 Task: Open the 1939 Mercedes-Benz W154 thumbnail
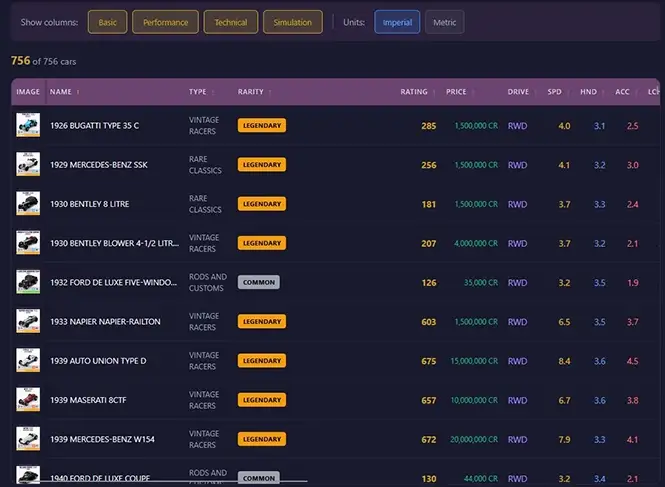pyautogui.click(x=28, y=439)
